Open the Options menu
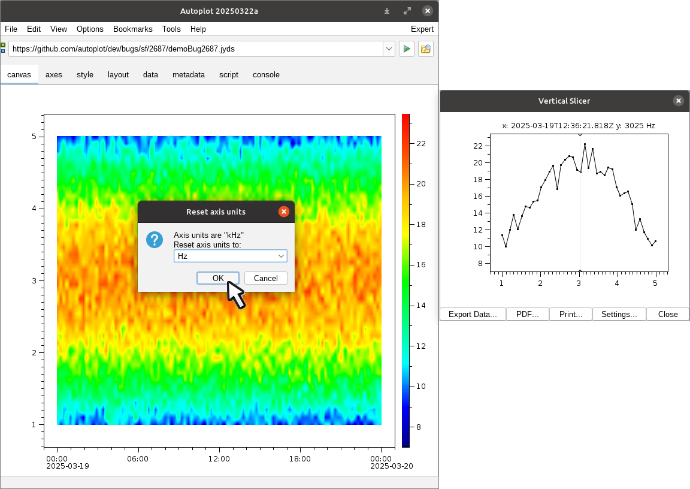 [90, 29]
